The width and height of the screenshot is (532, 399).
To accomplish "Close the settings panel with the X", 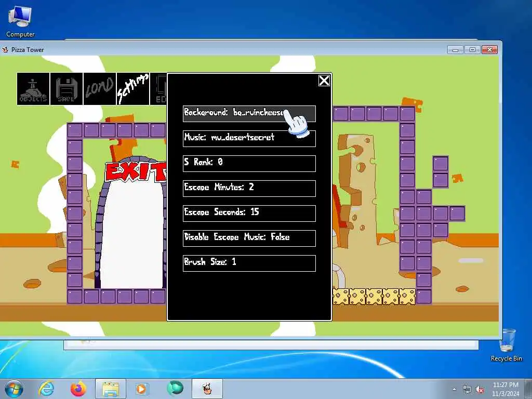I will 324,81.
